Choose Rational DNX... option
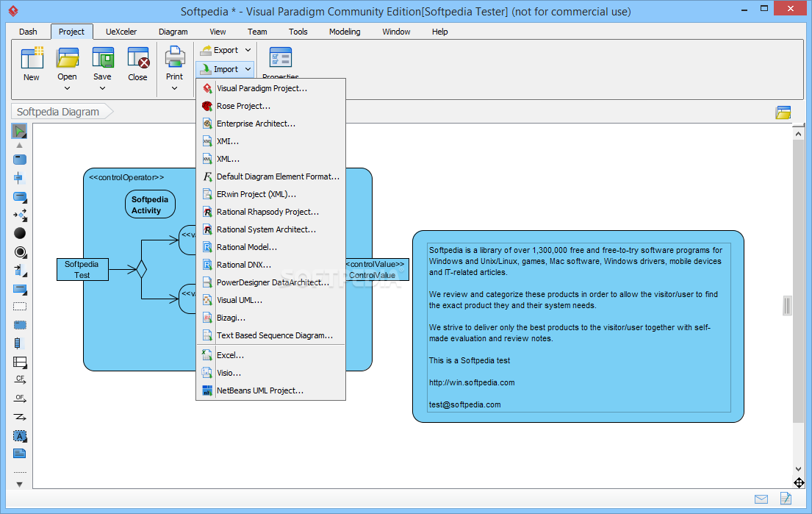This screenshot has height=514, width=812. click(x=271, y=265)
